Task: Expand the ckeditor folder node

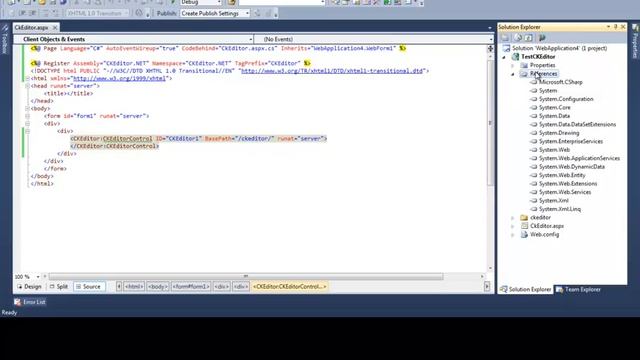Action: [x=513, y=218]
